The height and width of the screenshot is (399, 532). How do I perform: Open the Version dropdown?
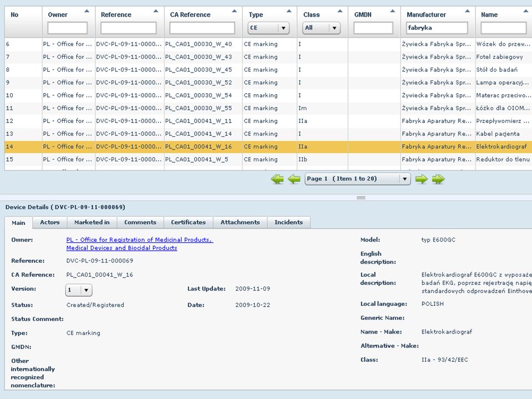click(x=79, y=290)
